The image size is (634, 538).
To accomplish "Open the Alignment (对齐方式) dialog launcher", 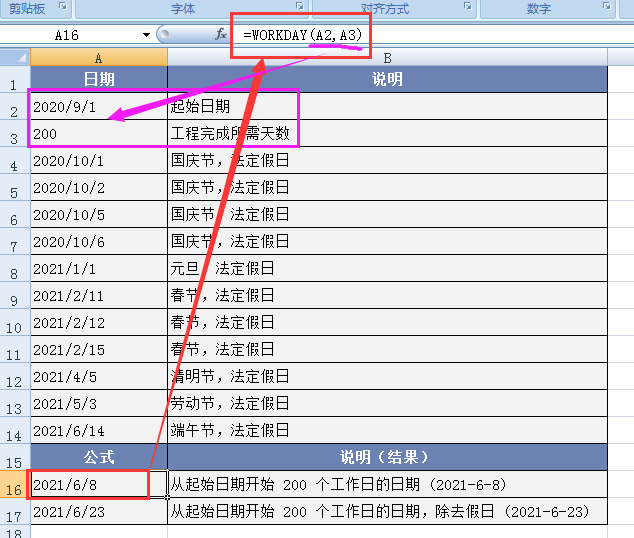I will click(468, 6).
